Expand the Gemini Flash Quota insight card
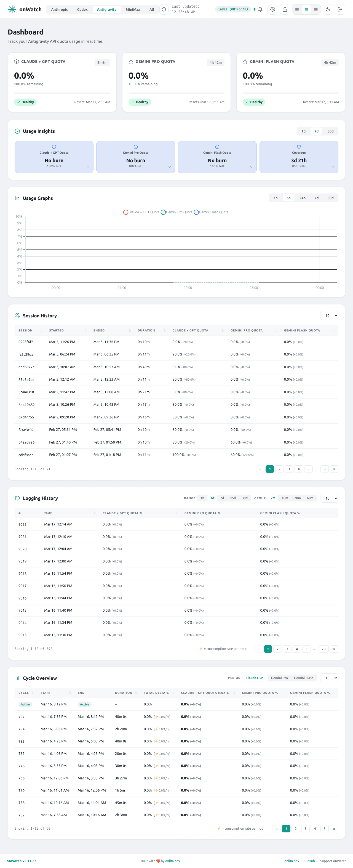This screenshot has width=353, height=868. [251, 167]
